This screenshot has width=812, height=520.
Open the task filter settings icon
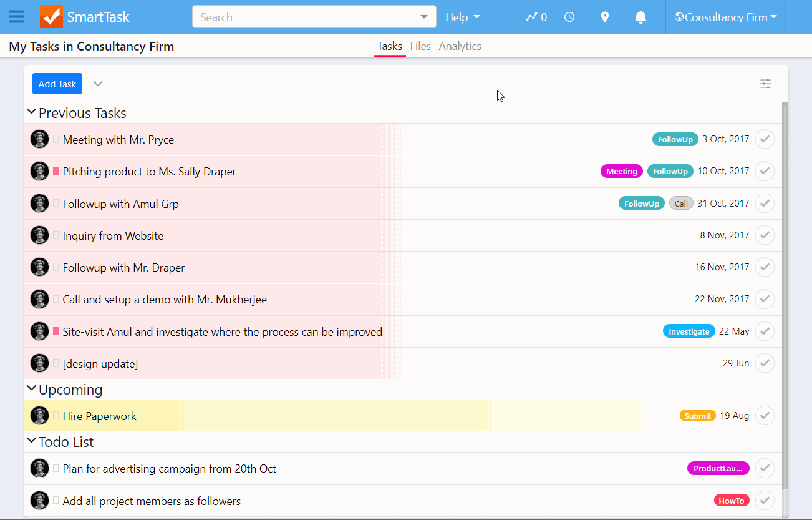coord(765,83)
